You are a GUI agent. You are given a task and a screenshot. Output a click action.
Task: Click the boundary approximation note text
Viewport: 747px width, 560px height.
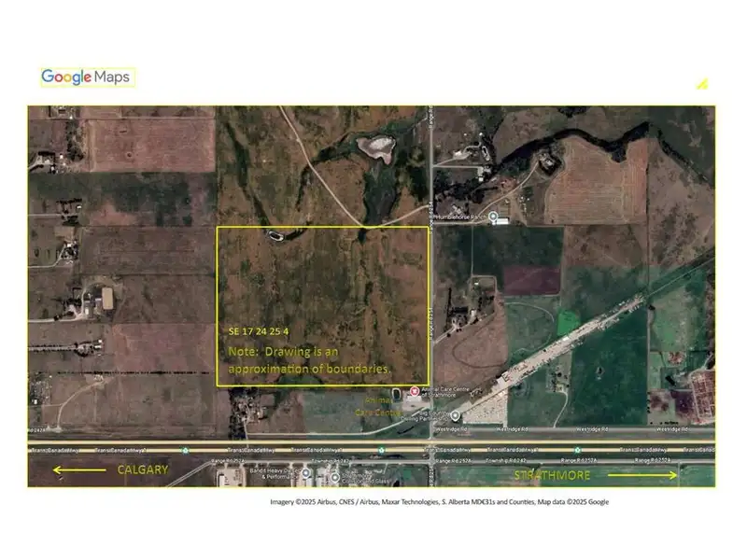310,359
